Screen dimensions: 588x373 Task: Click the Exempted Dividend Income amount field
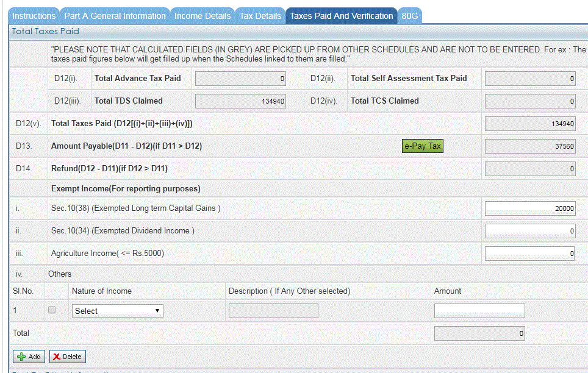click(x=529, y=230)
